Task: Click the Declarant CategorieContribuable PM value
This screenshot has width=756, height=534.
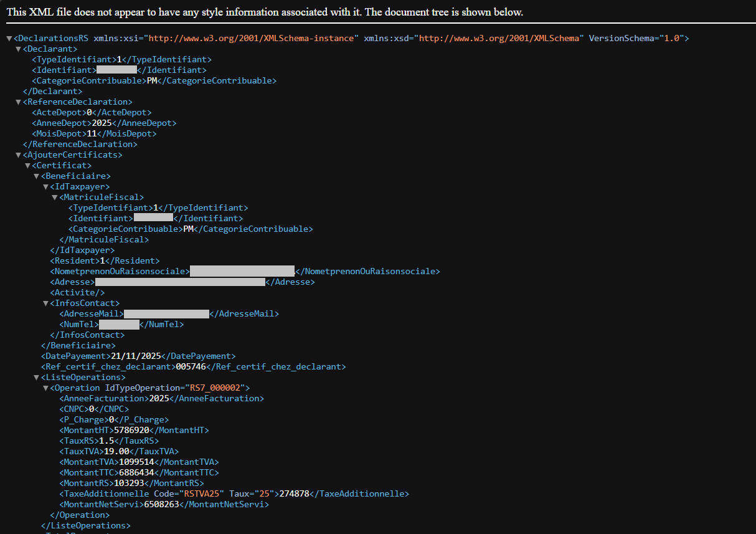Action: [x=152, y=81]
